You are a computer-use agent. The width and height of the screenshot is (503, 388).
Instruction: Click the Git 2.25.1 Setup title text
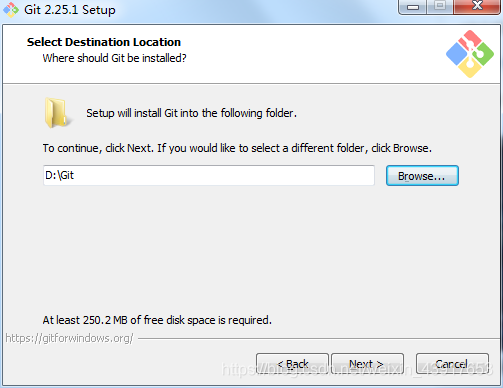coord(70,10)
